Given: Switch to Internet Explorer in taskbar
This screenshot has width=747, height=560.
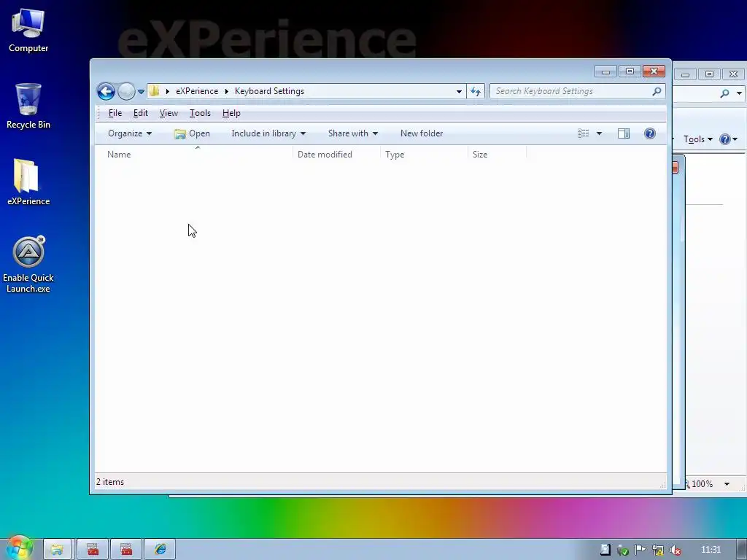Looking at the screenshot, I should [x=160, y=550].
